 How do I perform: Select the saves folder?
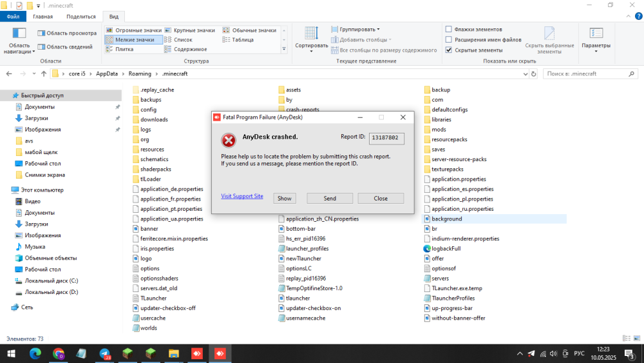tap(438, 149)
